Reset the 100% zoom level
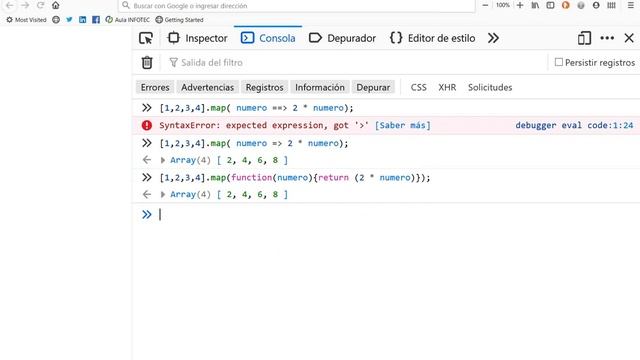This screenshot has width=640, height=360. pos(502,5)
